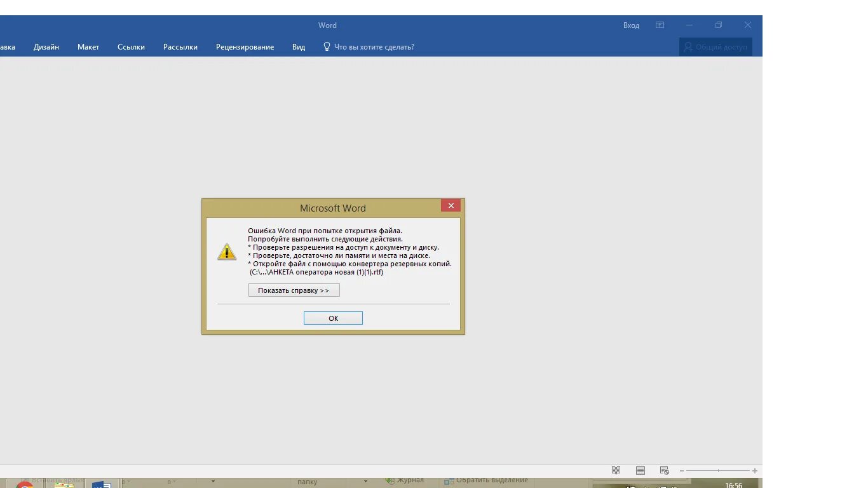Viewport: 868px width, 488px height.
Task: Click the 'Что вы хотите сделать?' search box
Action: point(369,47)
